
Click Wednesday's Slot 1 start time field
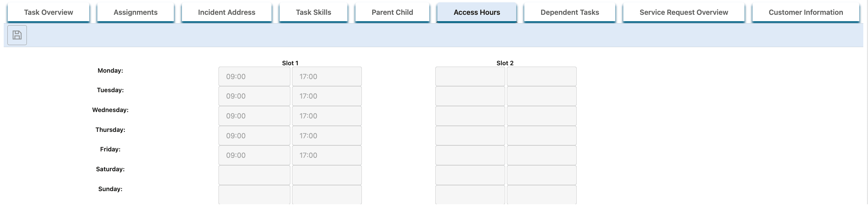254,116
